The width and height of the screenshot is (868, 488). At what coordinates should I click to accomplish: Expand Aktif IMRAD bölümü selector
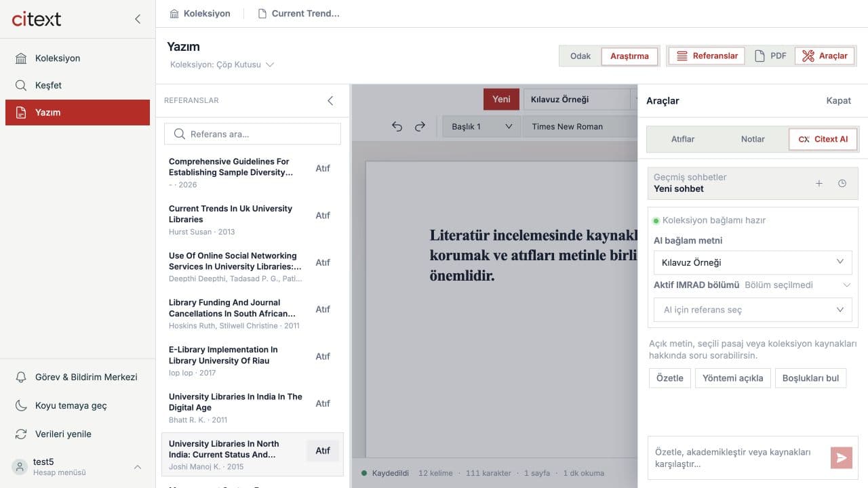pyautogui.click(x=753, y=285)
